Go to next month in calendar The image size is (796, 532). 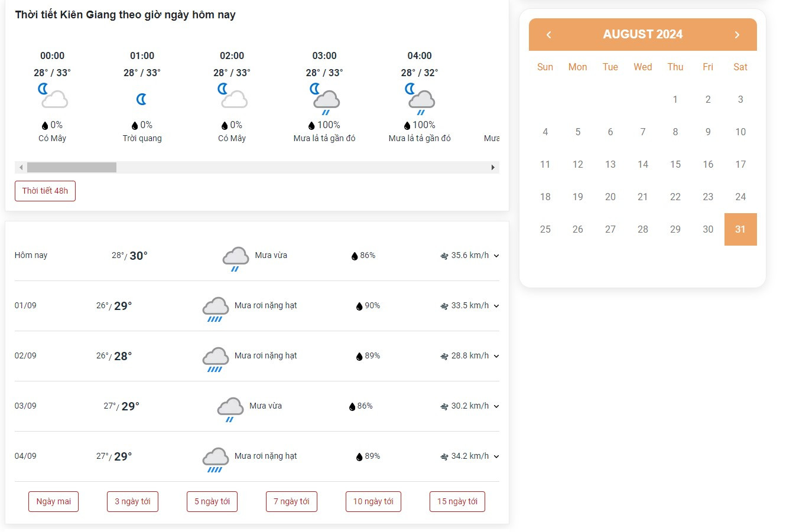click(737, 35)
